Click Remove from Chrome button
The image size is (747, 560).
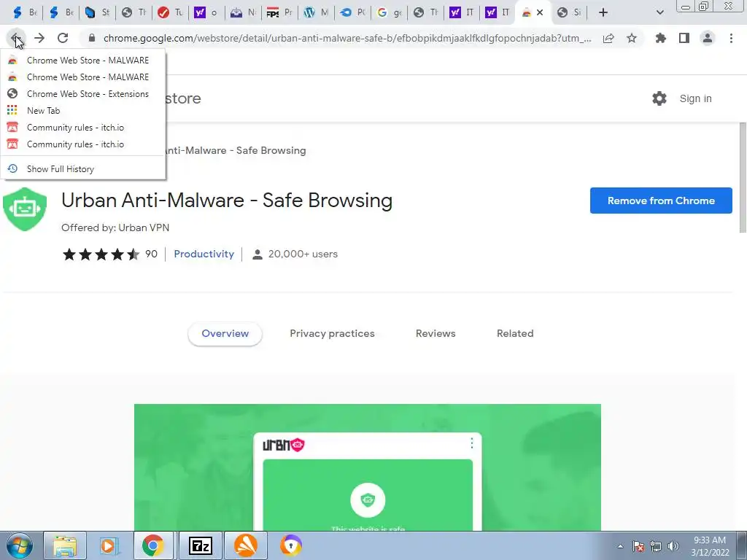click(661, 201)
